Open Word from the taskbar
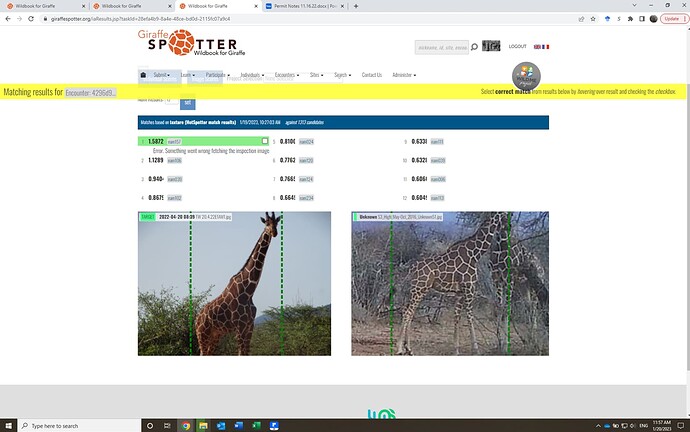The image size is (690, 432). (239, 425)
